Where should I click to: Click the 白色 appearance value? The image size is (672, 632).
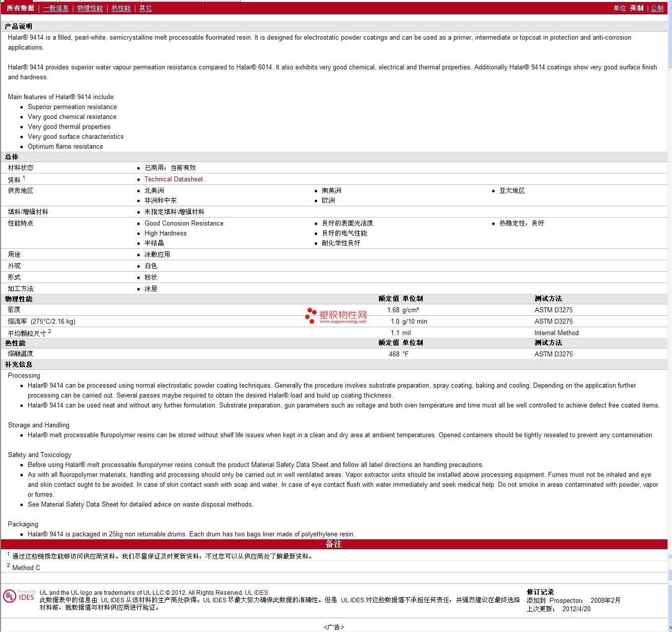(x=151, y=266)
